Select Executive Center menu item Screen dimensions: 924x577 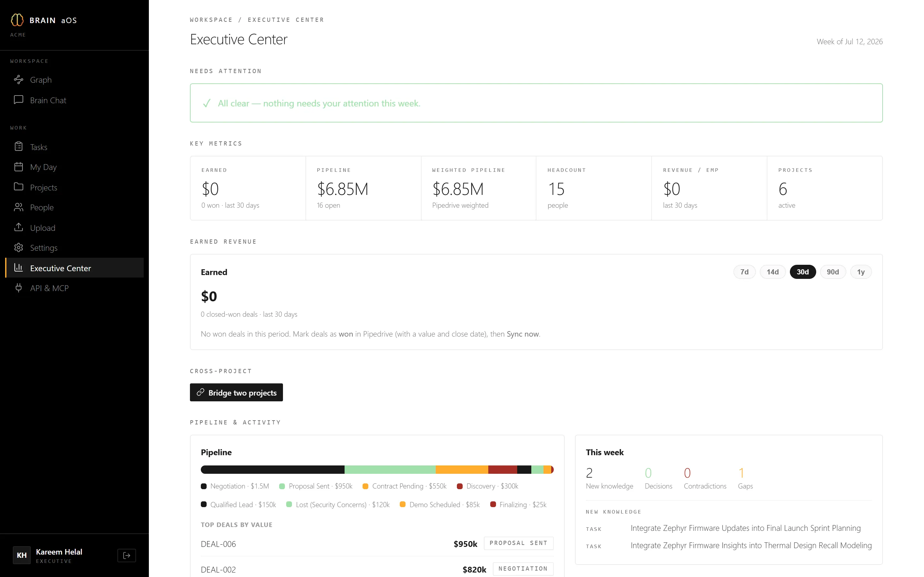74,268
